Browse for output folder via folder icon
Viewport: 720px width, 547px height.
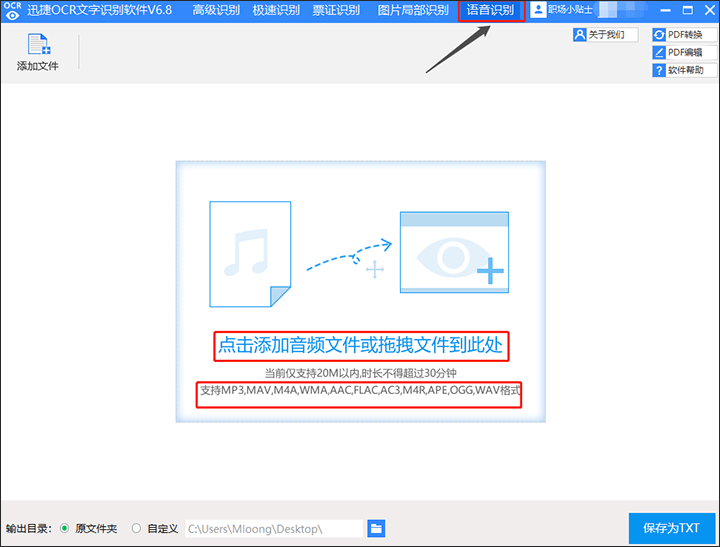[376, 528]
